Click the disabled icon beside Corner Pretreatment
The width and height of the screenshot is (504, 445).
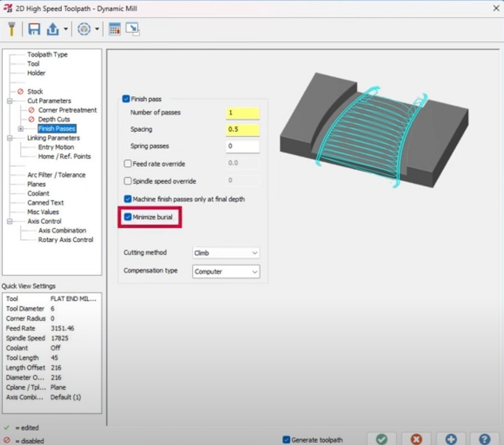coord(31,110)
